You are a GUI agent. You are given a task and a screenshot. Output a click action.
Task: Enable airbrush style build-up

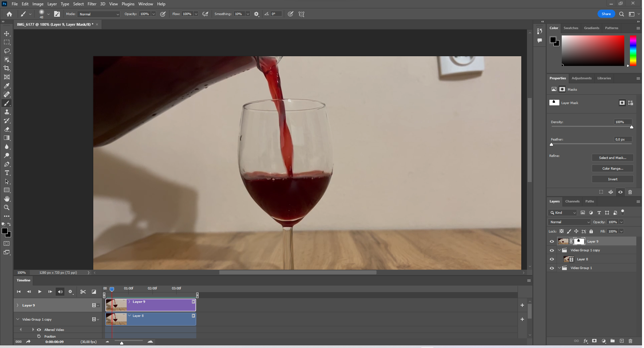coord(206,14)
